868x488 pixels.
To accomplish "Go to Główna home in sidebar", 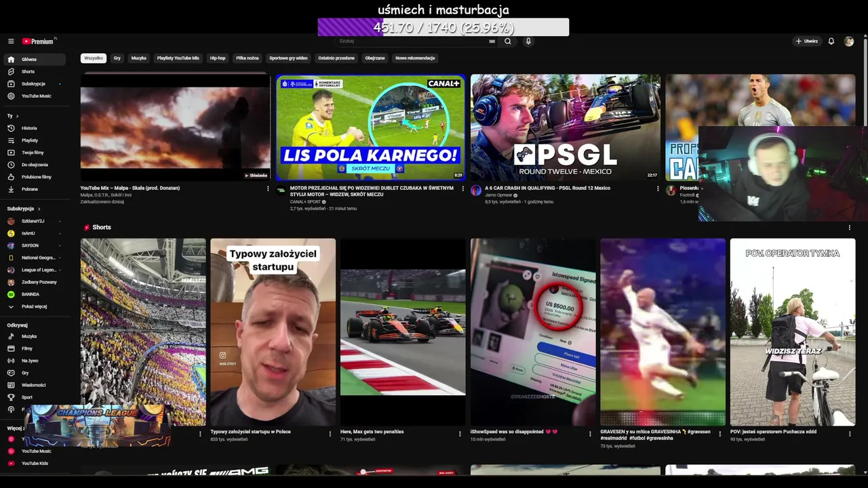I will [36, 59].
